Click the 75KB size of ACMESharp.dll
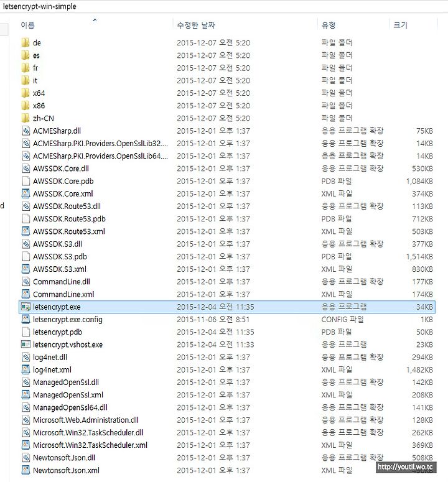 pos(424,131)
